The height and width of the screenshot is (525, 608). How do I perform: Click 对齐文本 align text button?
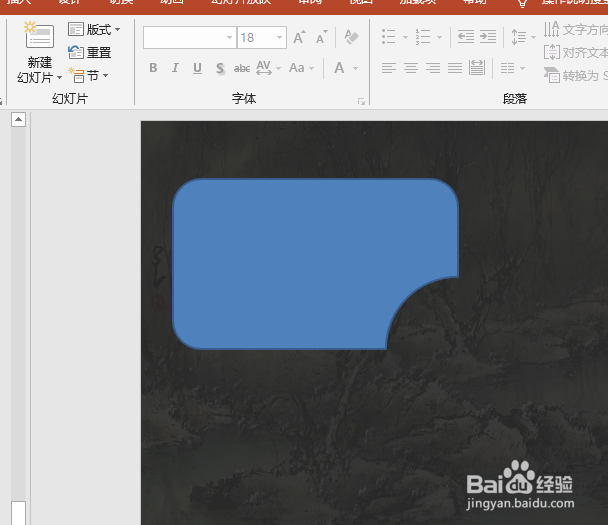[x=575, y=52]
